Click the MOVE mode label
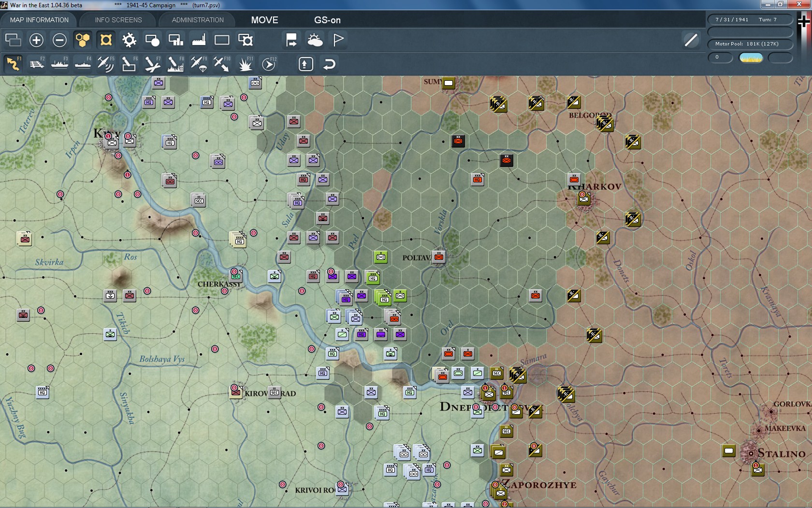 coord(264,20)
